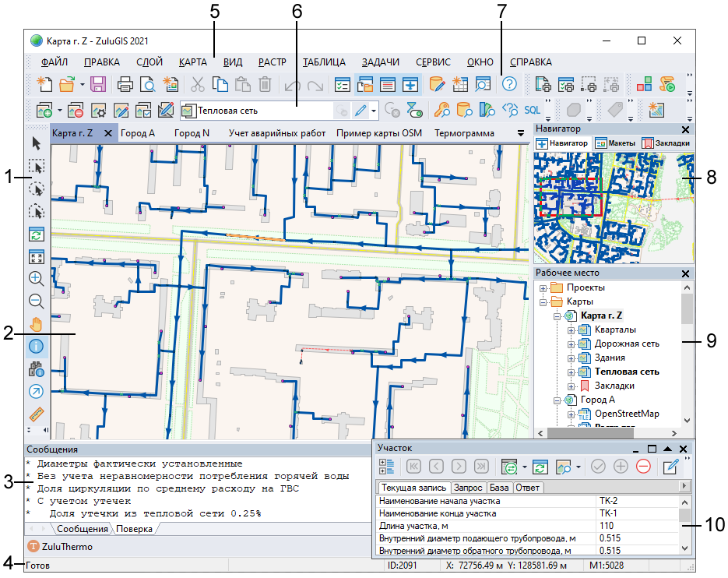The height and width of the screenshot is (578, 728).
Task: Select the Pan hand tool
Action: [x=36, y=324]
